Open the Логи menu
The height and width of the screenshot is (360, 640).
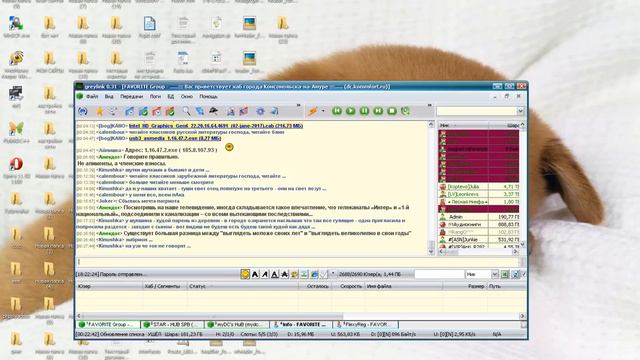tap(155, 97)
